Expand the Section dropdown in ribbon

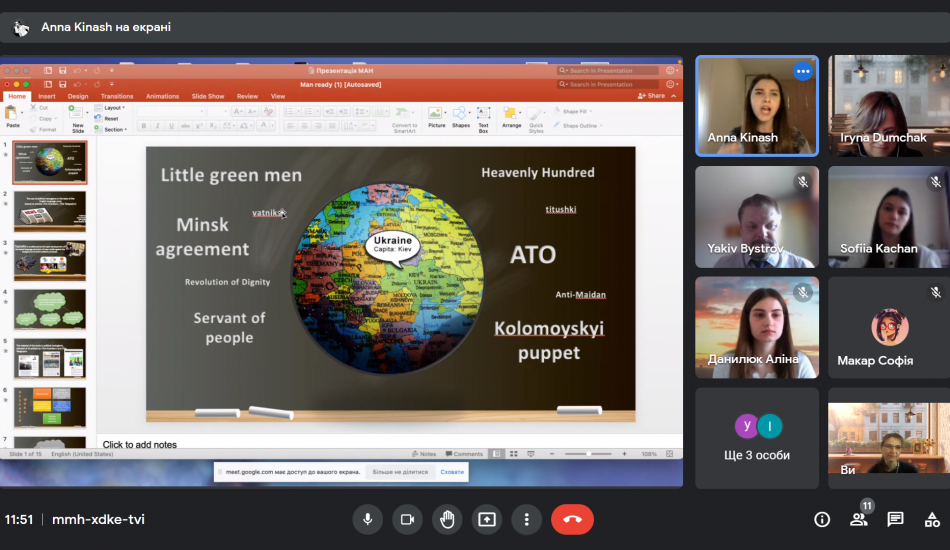pos(114,129)
